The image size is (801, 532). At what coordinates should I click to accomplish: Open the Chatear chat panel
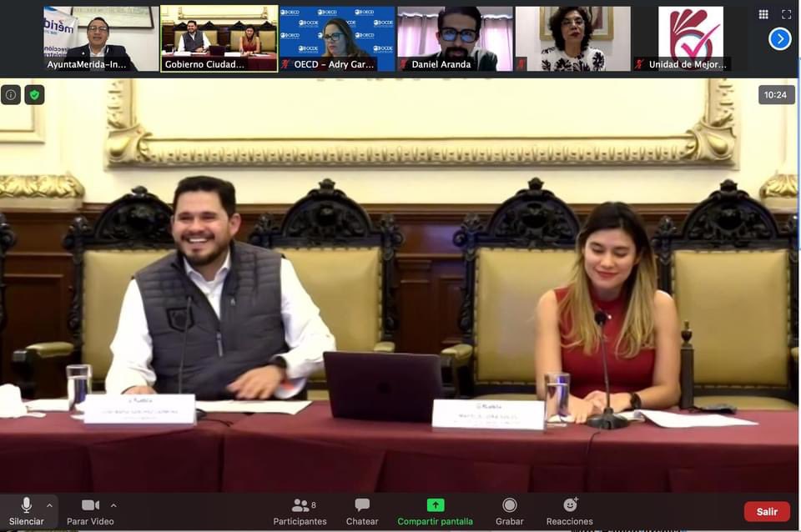(x=362, y=512)
